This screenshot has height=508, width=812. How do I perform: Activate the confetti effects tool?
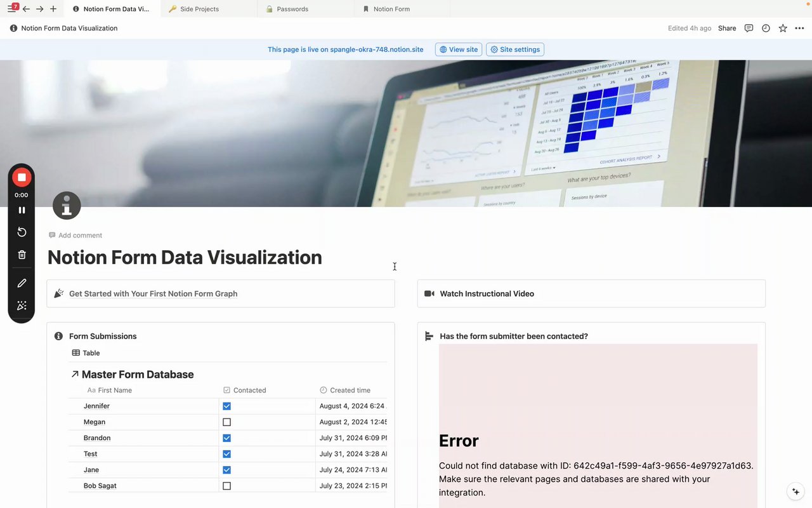point(22,305)
